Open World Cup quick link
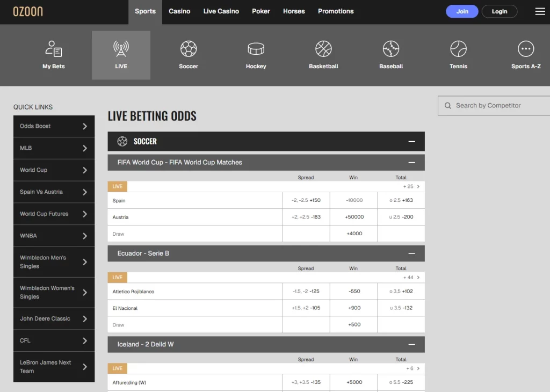Image resolution: width=550 pixels, height=392 pixels. tap(54, 170)
